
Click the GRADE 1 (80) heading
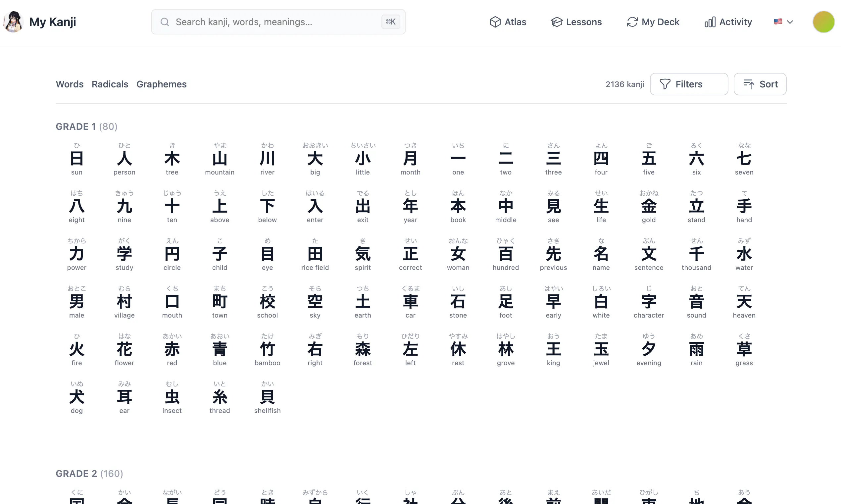click(x=86, y=127)
